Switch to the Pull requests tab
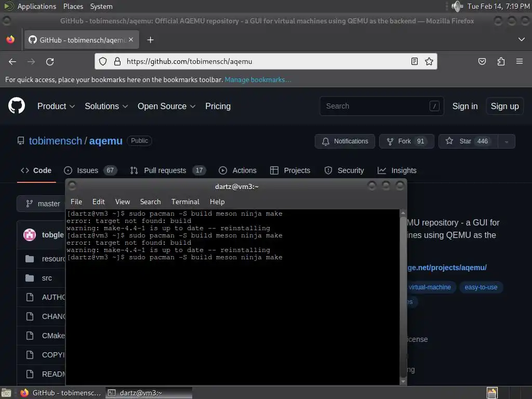 168,170
